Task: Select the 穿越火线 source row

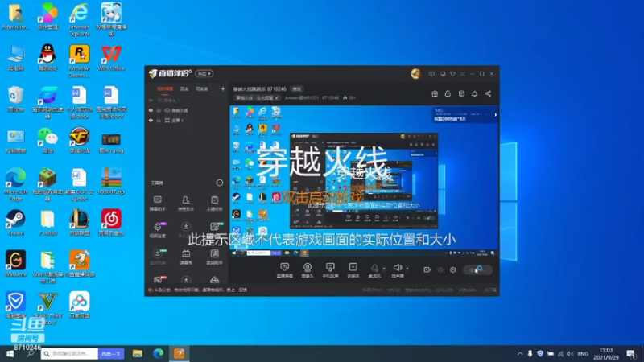Action: [x=187, y=110]
